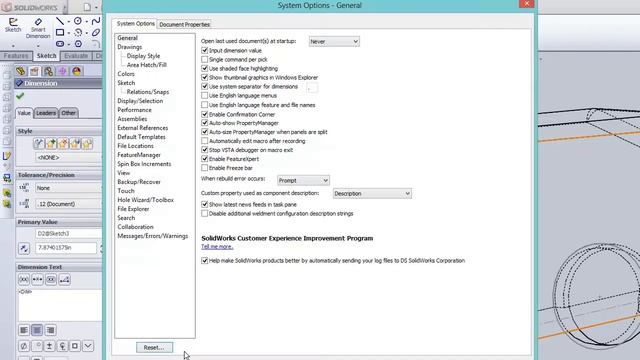Open tolerance type None dropdown
Screen dimensions: 640x360
point(68,188)
